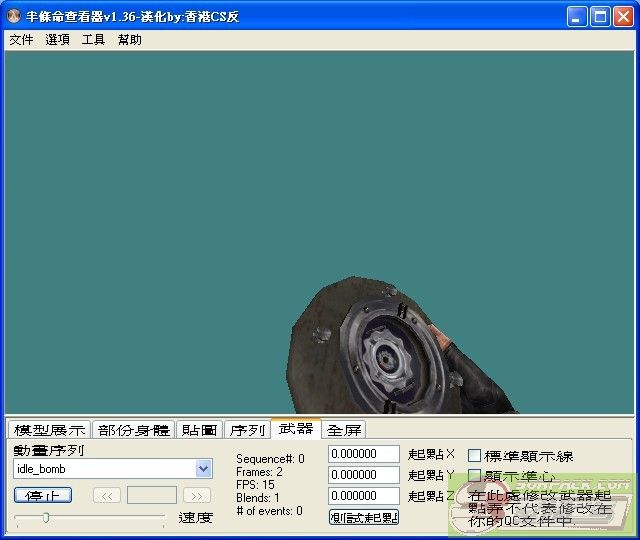The image size is (640, 540).
Task: Open the 幫助 menu
Action: pyautogui.click(x=129, y=40)
